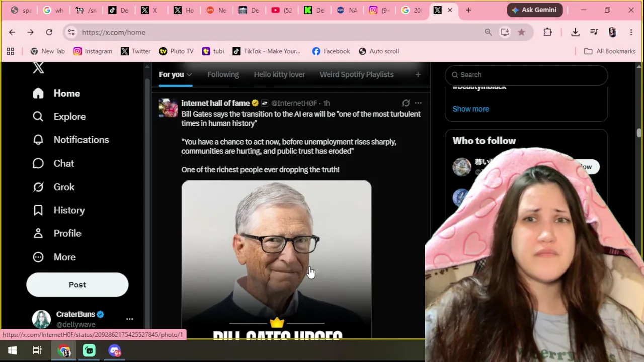This screenshot has width=644, height=362.
Task: Switch to the YouTube browser tab
Action: pyautogui.click(x=281, y=10)
